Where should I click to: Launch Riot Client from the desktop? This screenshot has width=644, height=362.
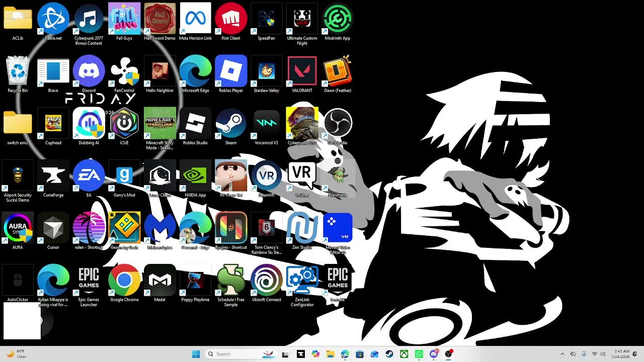pos(231,22)
